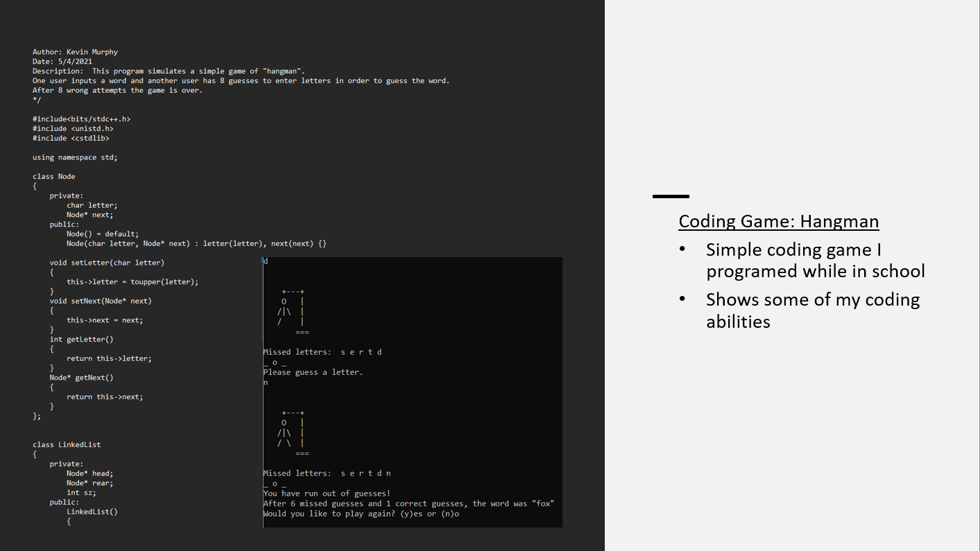
Task: Click the 'class Node' declaration
Action: [x=54, y=177]
